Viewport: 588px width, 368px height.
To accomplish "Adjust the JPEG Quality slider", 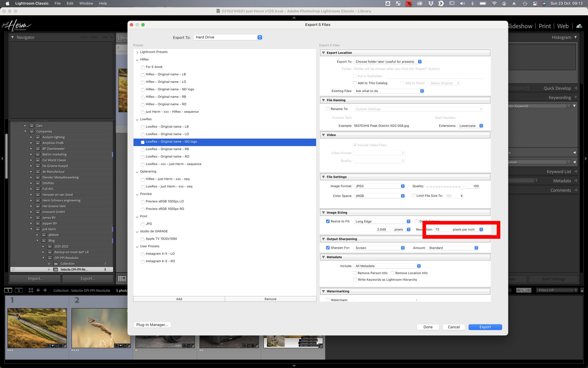I will click(x=461, y=187).
